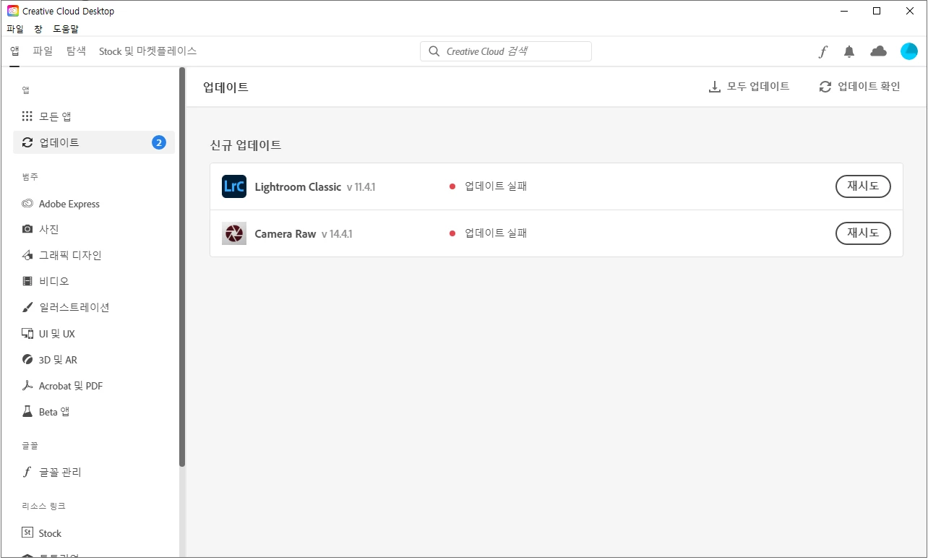Open the notifications bell

tap(849, 51)
